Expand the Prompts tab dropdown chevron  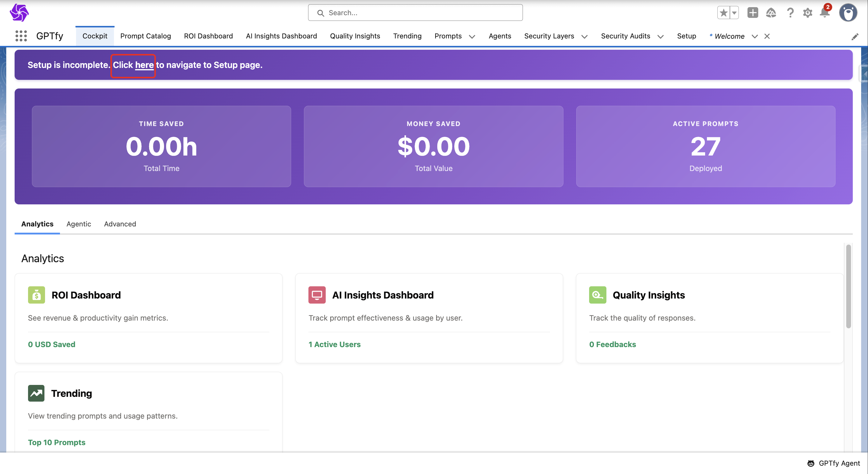(x=472, y=36)
